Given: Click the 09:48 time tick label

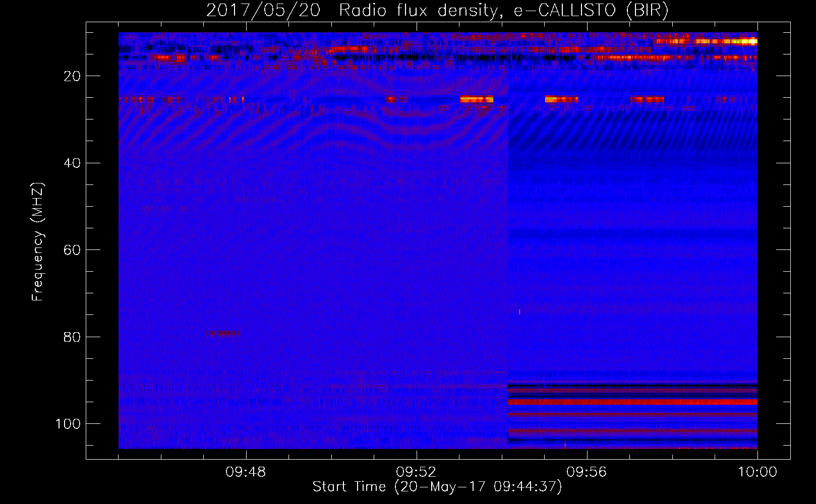Looking at the screenshot, I should (246, 472).
